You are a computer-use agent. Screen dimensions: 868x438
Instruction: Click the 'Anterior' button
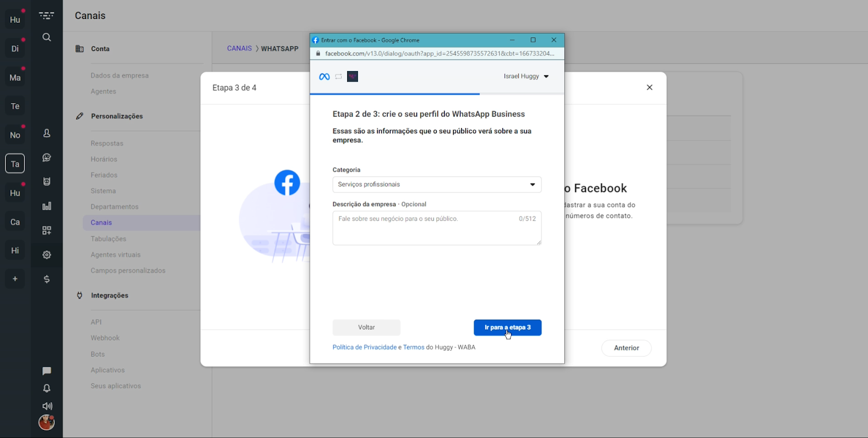(x=627, y=348)
